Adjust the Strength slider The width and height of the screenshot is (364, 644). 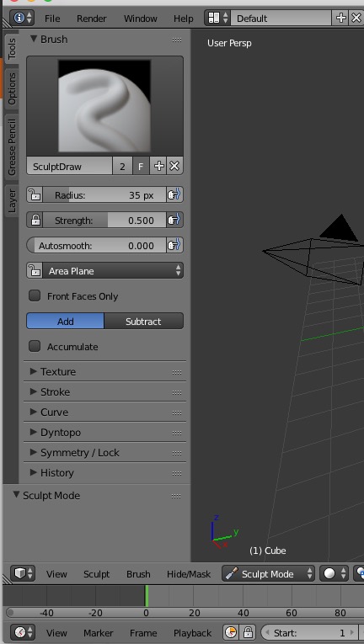point(104,221)
